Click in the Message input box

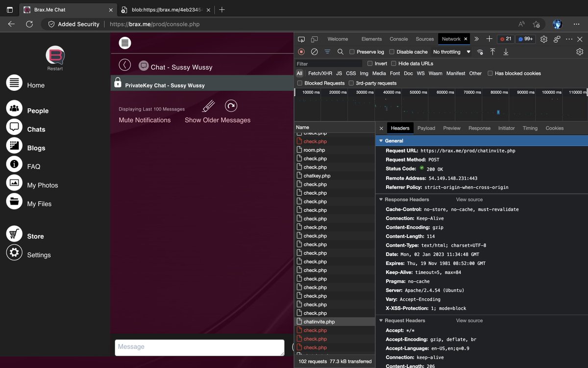click(199, 347)
